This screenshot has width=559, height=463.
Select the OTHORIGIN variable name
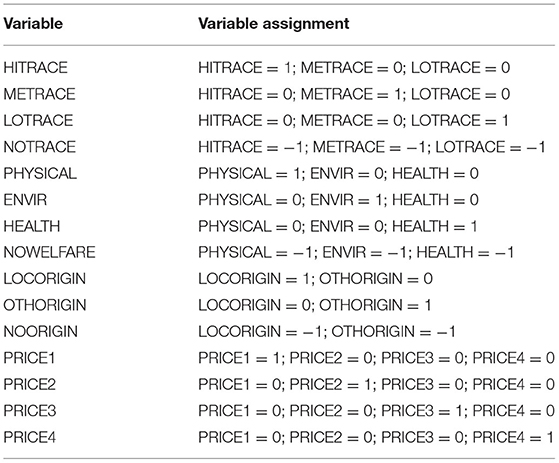tap(45, 305)
